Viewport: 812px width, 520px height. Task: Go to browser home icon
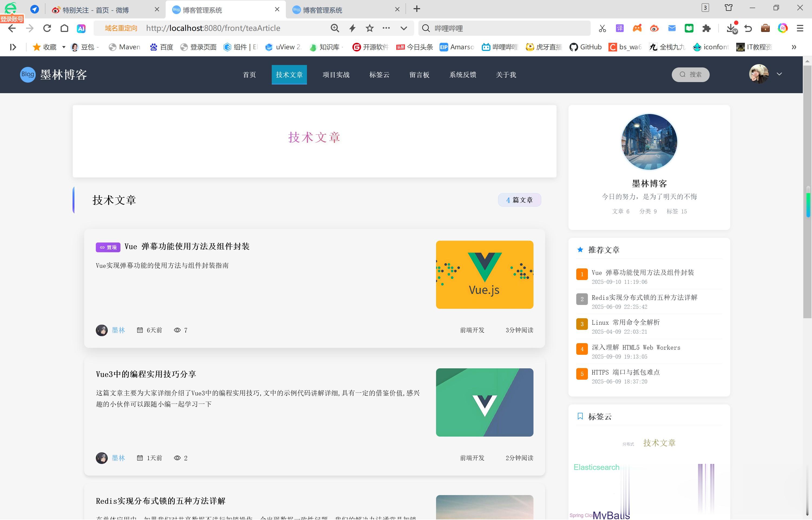point(64,28)
